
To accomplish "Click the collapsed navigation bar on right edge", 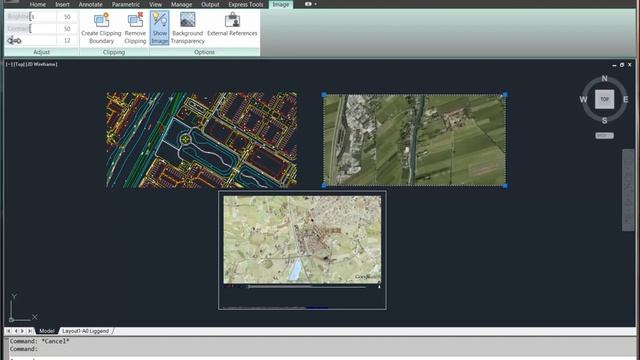I will click(629, 190).
